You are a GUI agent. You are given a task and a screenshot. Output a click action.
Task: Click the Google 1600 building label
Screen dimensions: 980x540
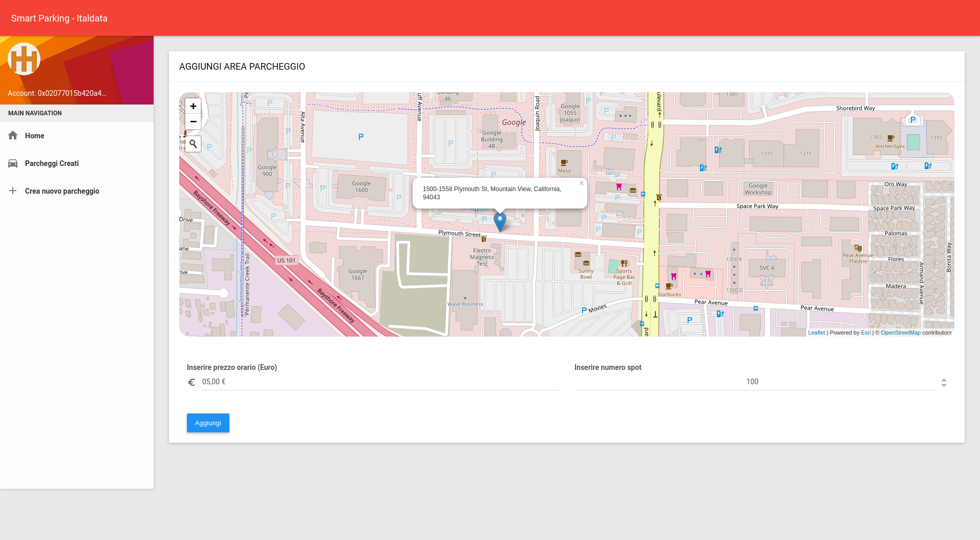tap(361, 186)
